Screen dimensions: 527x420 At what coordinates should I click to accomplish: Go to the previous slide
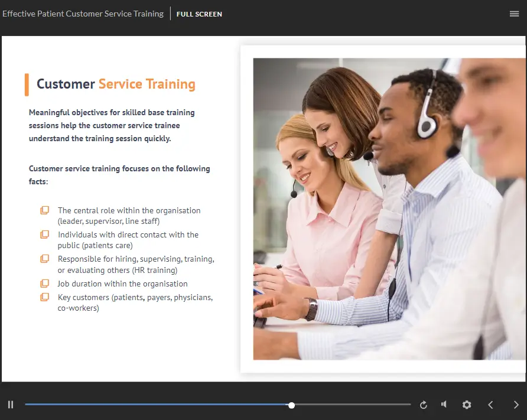[490, 405]
